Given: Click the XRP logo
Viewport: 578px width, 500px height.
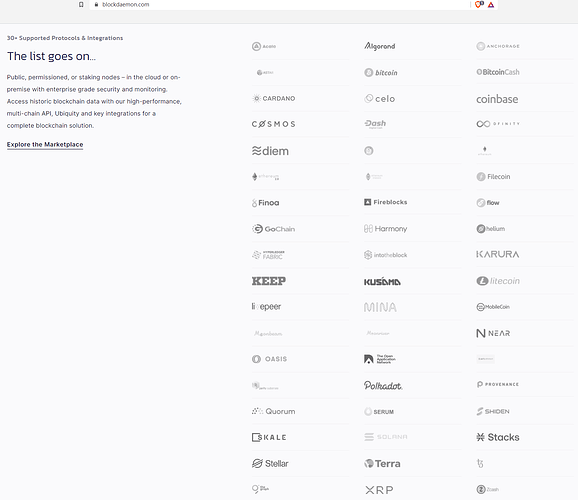Looking at the screenshot, I should [x=379, y=490].
